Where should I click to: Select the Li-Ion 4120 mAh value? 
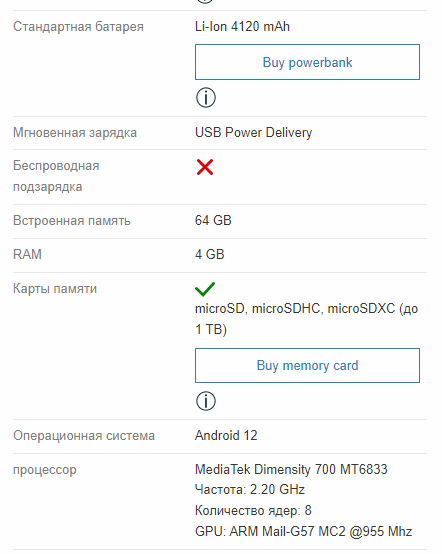point(242,26)
